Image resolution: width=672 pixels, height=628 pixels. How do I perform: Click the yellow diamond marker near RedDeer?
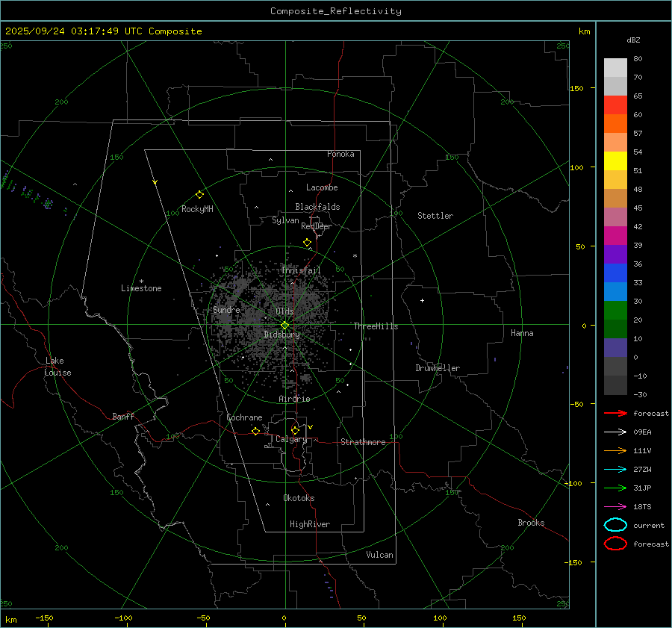click(307, 243)
